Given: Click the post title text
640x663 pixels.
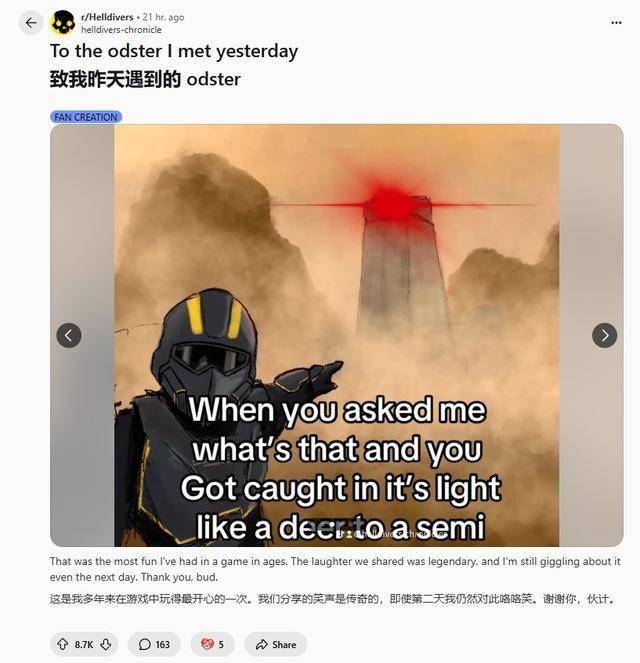Looking at the screenshot, I should (x=174, y=51).
